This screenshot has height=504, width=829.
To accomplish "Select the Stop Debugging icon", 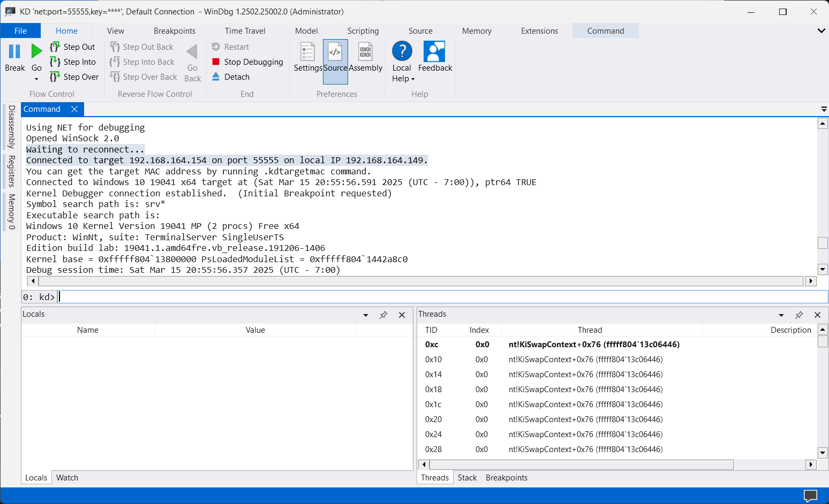I will point(216,62).
